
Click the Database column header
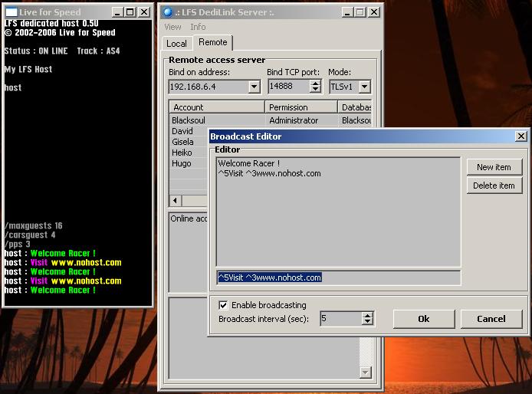click(355, 107)
